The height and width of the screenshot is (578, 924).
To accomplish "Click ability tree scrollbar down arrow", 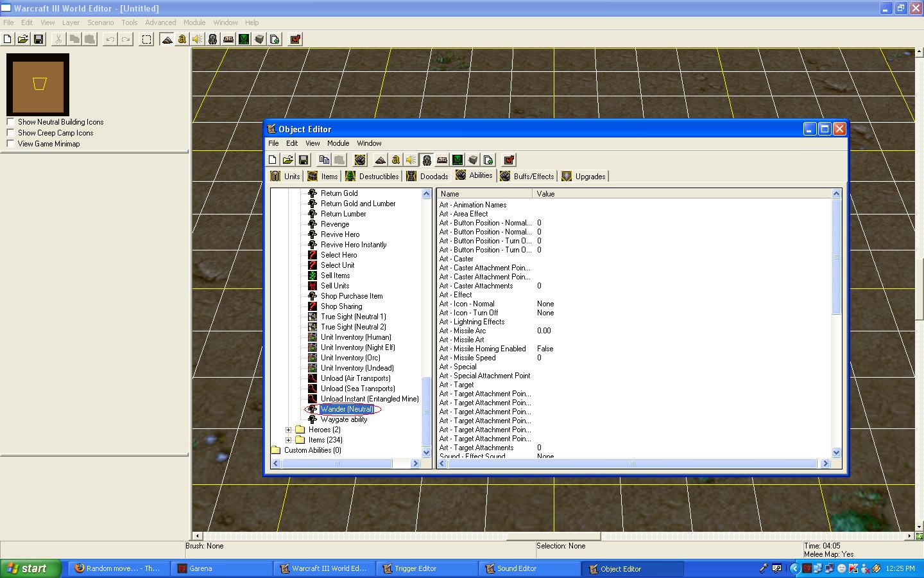I will pos(427,453).
